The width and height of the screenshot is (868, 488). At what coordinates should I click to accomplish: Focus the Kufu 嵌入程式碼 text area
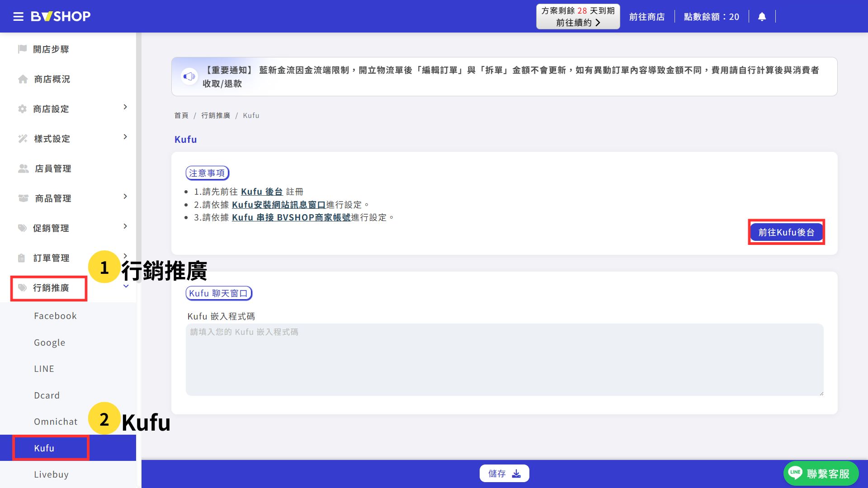505,360
